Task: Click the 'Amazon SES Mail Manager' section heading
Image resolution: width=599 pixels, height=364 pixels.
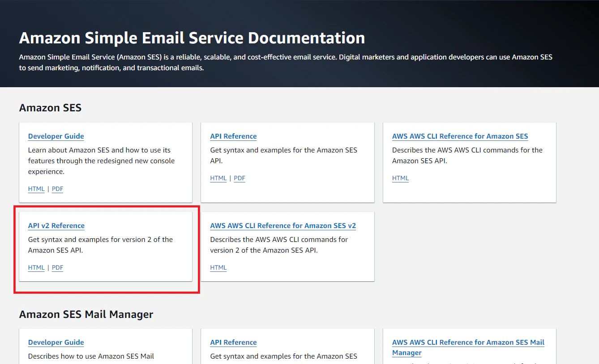Action: pyautogui.click(x=86, y=314)
